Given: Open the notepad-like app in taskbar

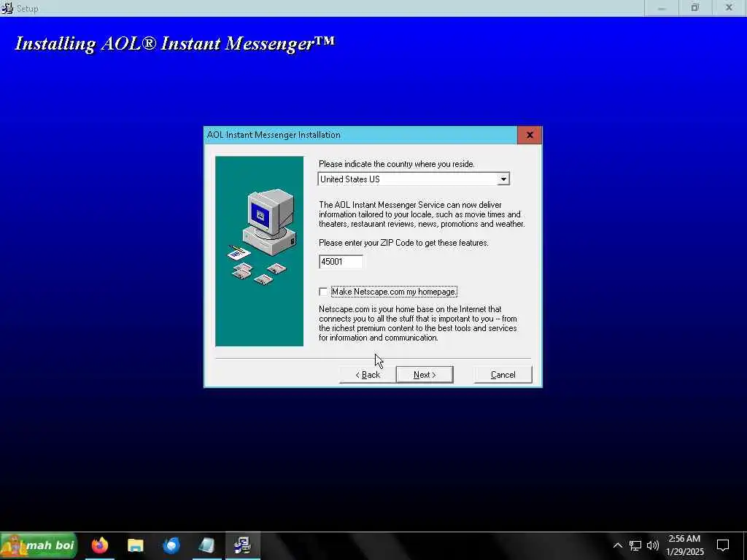Looking at the screenshot, I should [206, 545].
